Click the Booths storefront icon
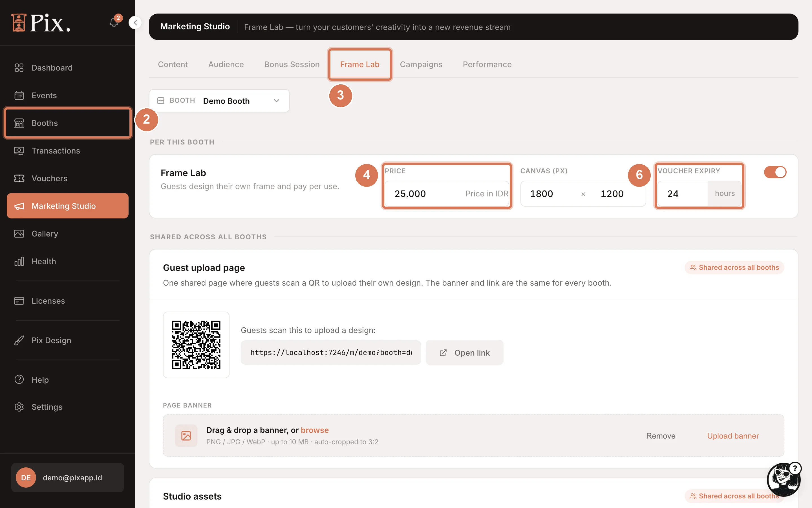 click(19, 123)
